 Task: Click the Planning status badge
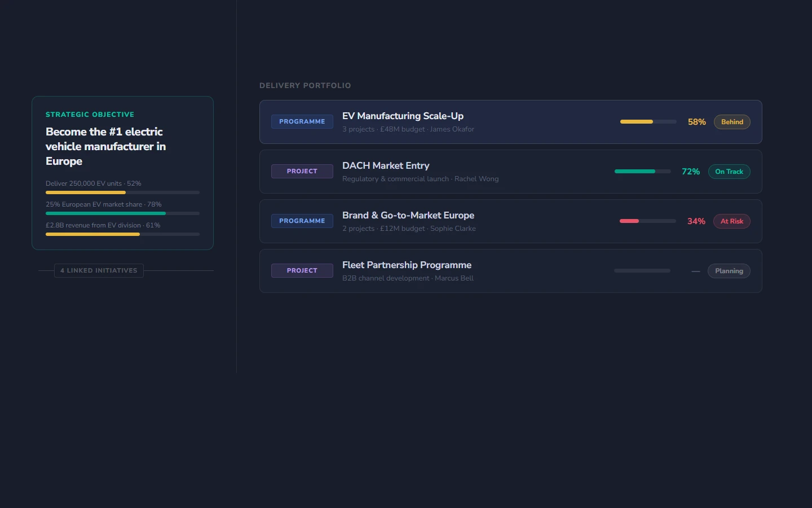729,271
